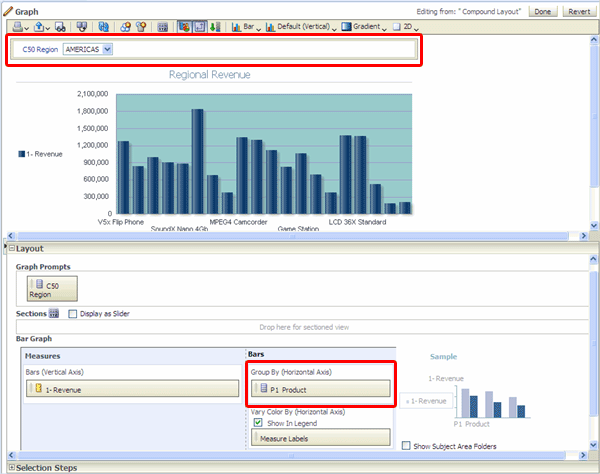This screenshot has width=600, height=474.
Task: Click the green down-arrow icon in toolbar
Action: click(217, 26)
